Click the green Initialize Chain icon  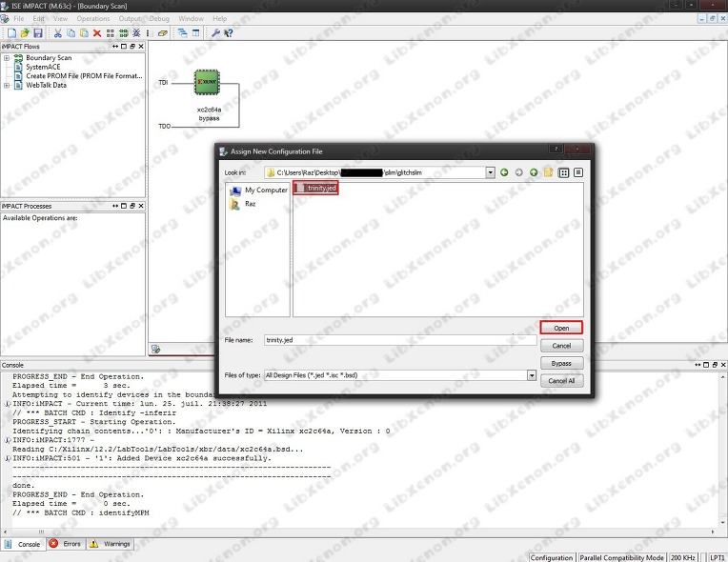(x=124, y=33)
